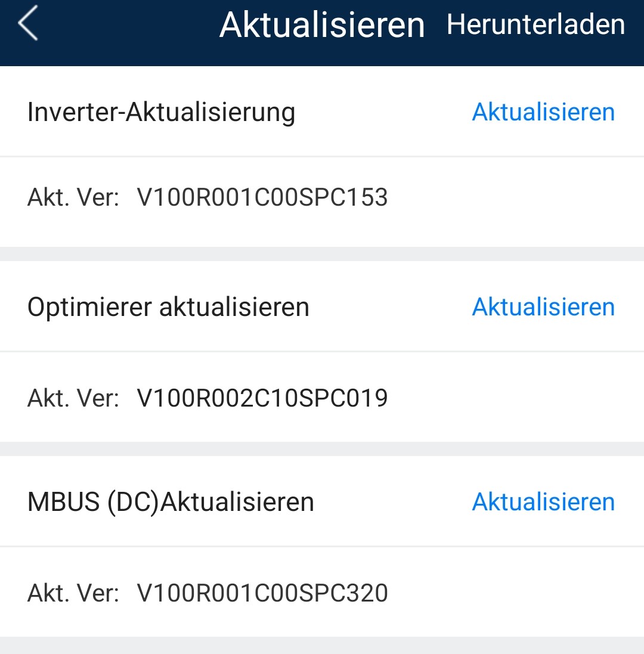Tap the Aktualisieren page title
This screenshot has height=654, width=644.
(x=322, y=25)
